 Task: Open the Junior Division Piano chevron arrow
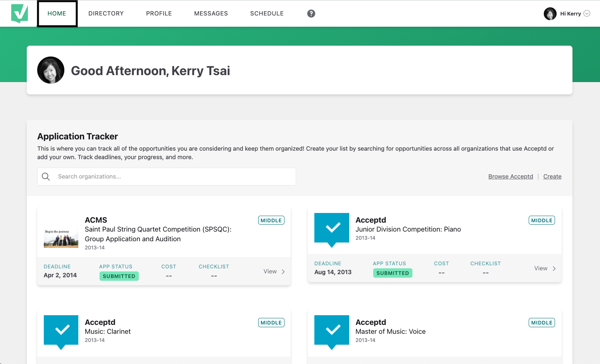[554, 268]
